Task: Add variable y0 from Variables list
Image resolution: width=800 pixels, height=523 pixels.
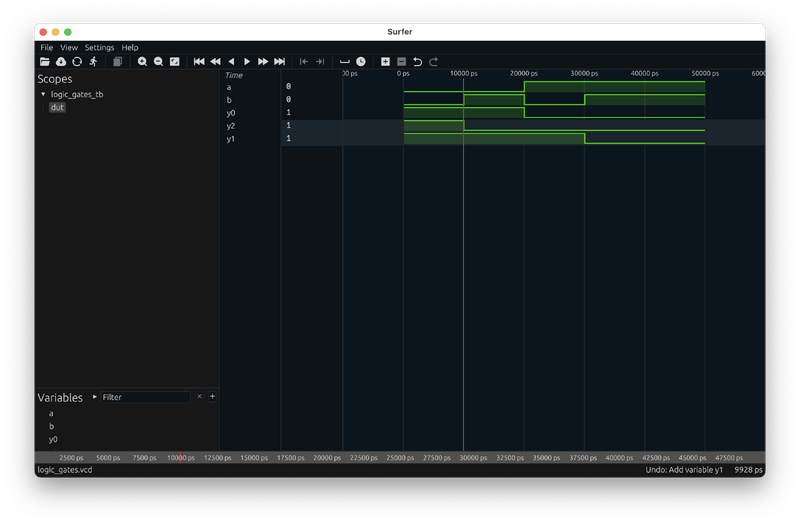Action: coord(53,439)
